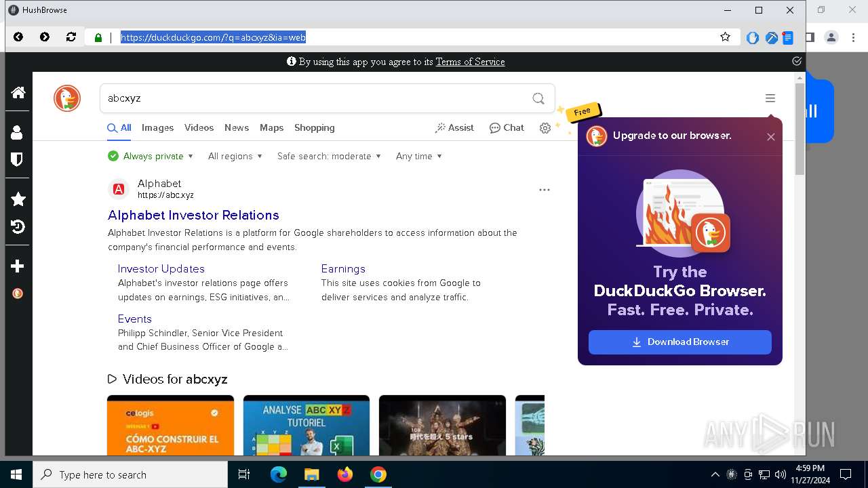868x488 pixels.
Task: Open the blue shield extension icon
Action: (x=753, y=38)
